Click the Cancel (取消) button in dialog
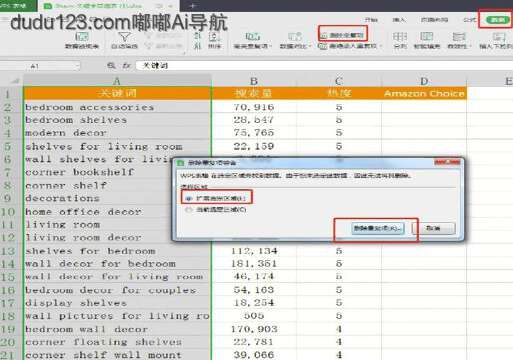The height and width of the screenshot is (360, 513). point(434,228)
